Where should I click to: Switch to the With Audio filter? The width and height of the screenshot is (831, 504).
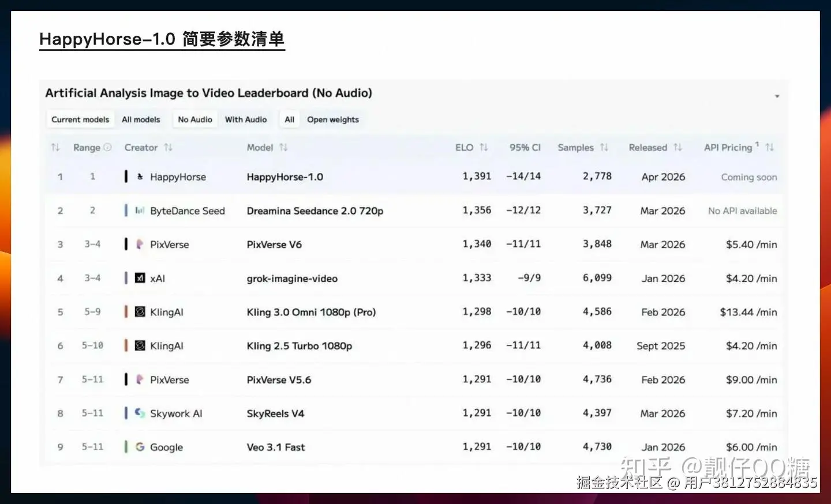(246, 119)
